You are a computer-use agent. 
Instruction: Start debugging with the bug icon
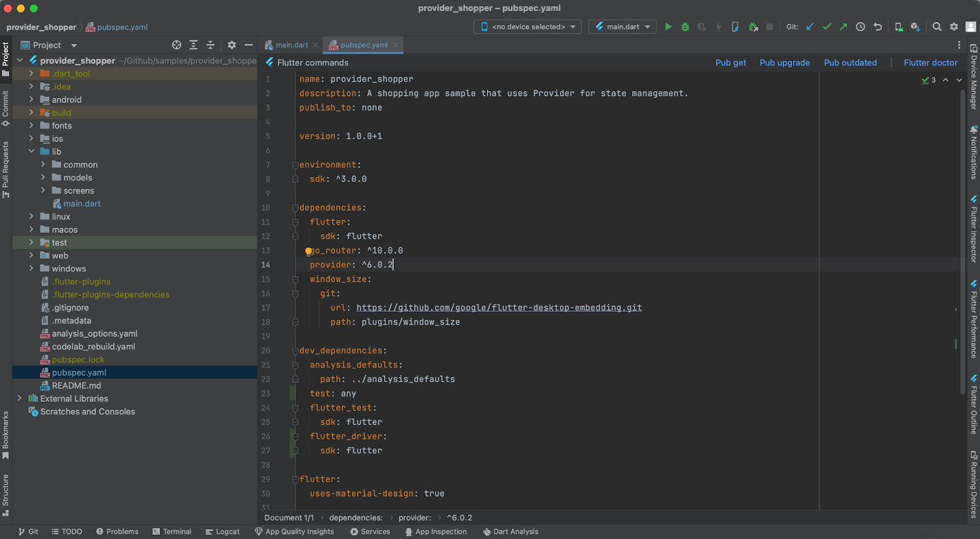pyautogui.click(x=685, y=27)
